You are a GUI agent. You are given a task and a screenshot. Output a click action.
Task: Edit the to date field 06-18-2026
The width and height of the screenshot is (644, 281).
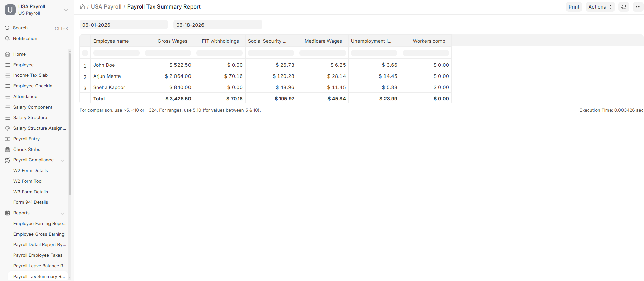click(x=218, y=25)
